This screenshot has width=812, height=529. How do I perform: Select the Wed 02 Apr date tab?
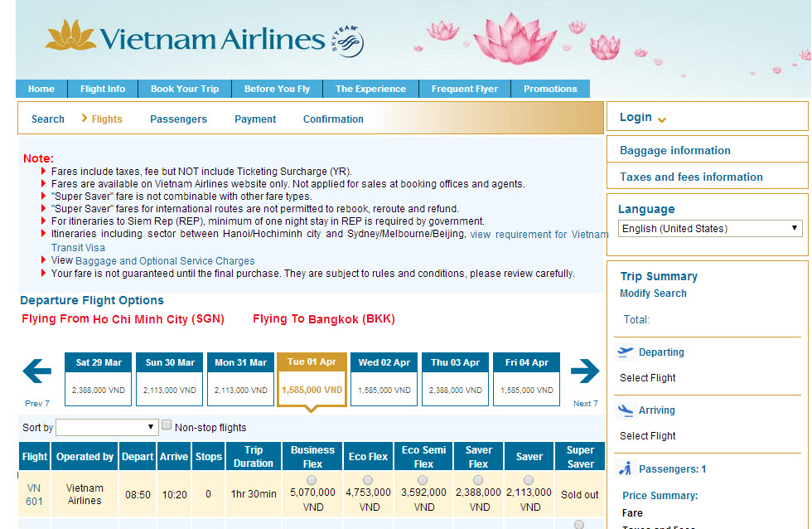384,379
